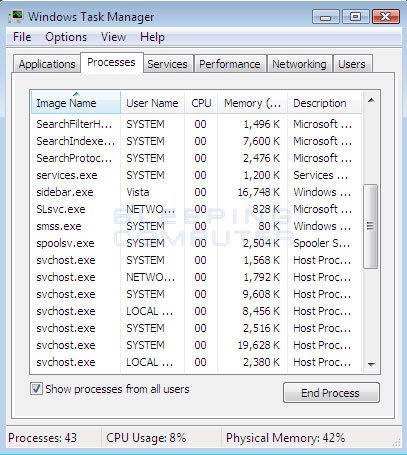Image resolution: width=407 pixels, height=455 pixels.
Task: Click the vertical scrollbar thumb
Action: tap(370, 226)
